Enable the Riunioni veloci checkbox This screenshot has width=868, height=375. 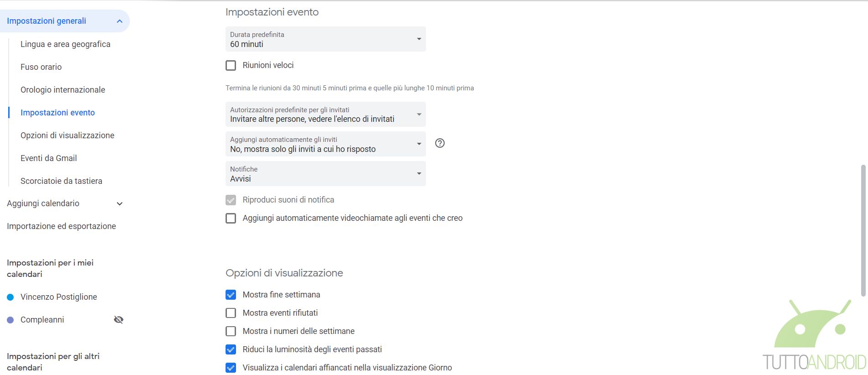pos(231,66)
